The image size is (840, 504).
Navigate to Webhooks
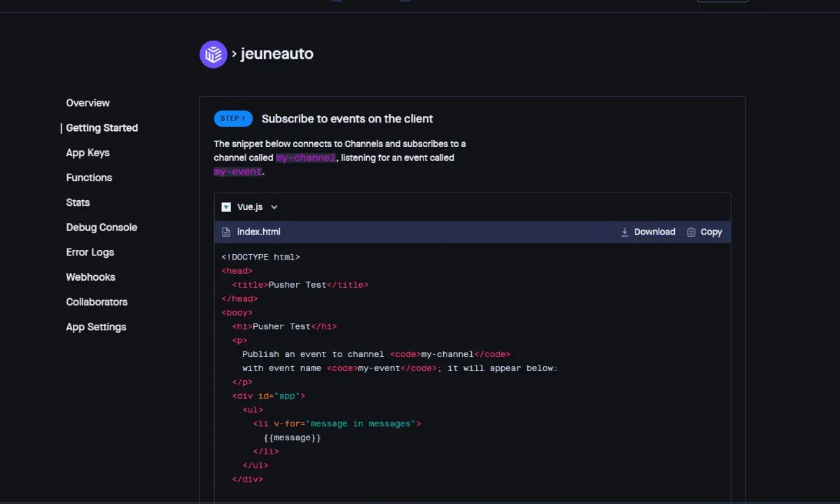(x=90, y=277)
